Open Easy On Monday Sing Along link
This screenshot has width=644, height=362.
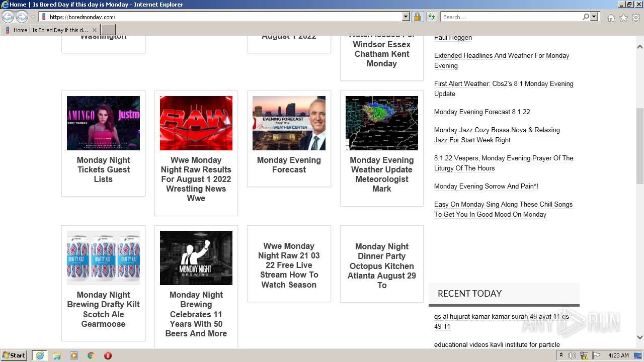pyautogui.click(x=503, y=209)
